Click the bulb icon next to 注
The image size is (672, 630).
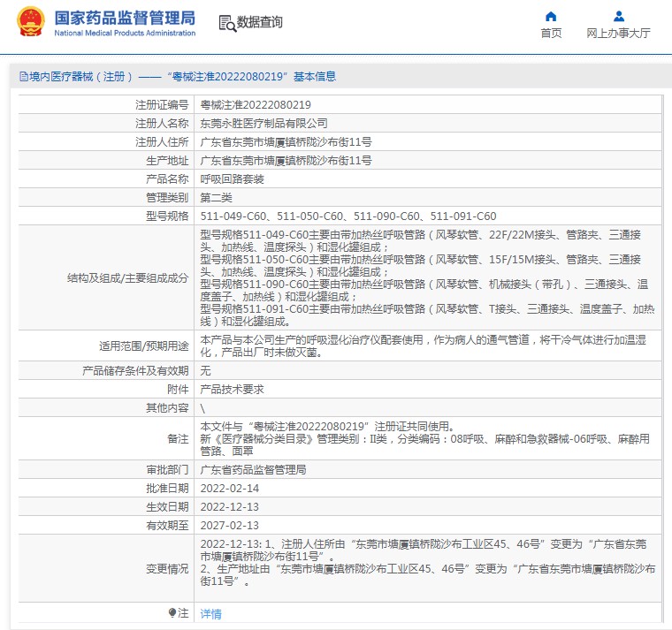pos(172,613)
